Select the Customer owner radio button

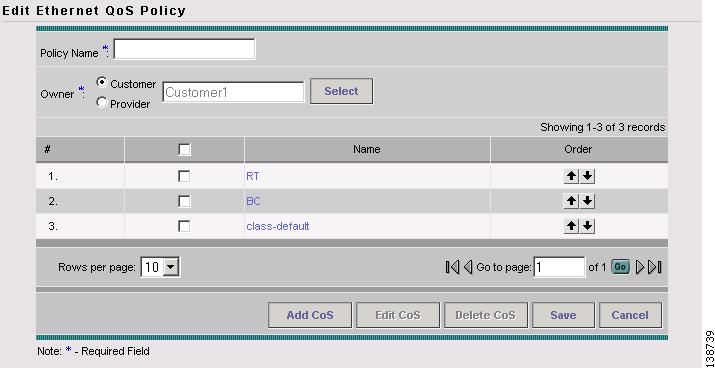click(x=102, y=83)
